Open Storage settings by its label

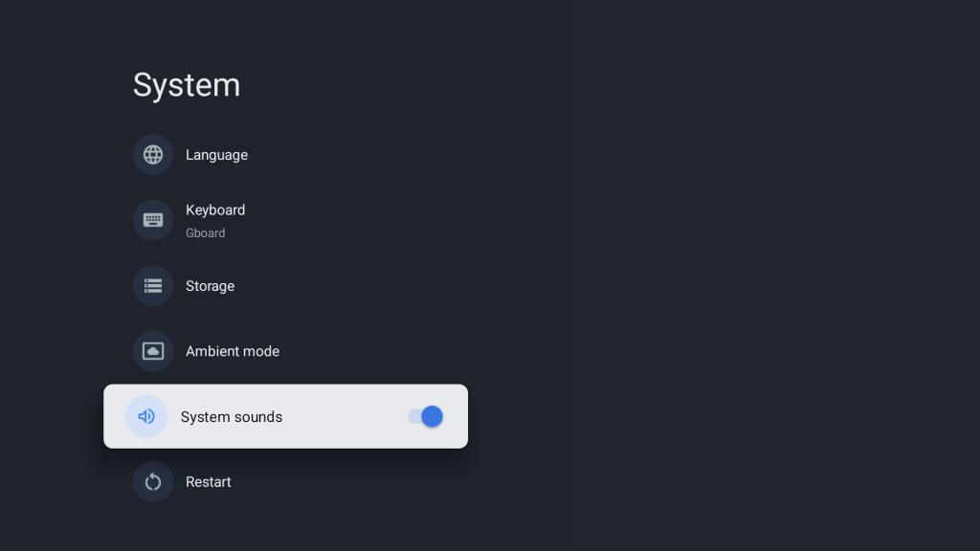click(x=210, y=286)
